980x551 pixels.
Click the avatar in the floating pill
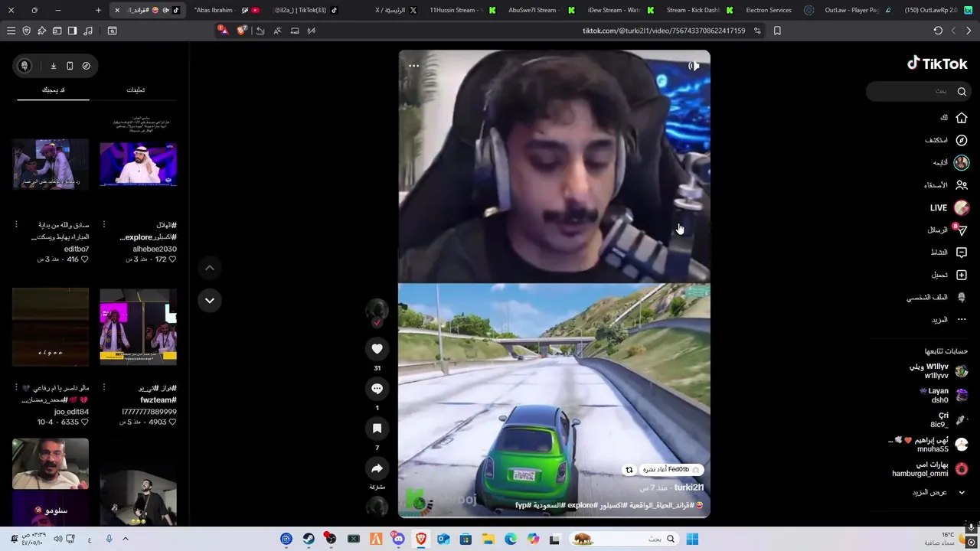pos(24,66)
